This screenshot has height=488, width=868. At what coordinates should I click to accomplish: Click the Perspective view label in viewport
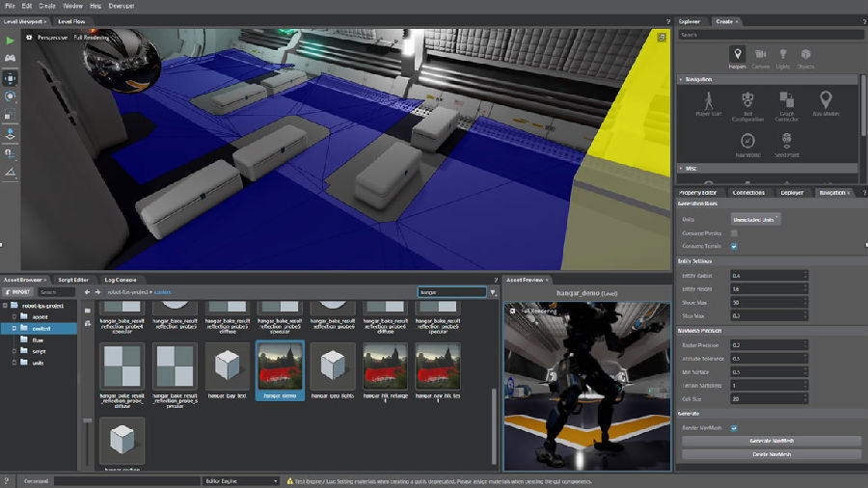(52, 38)
